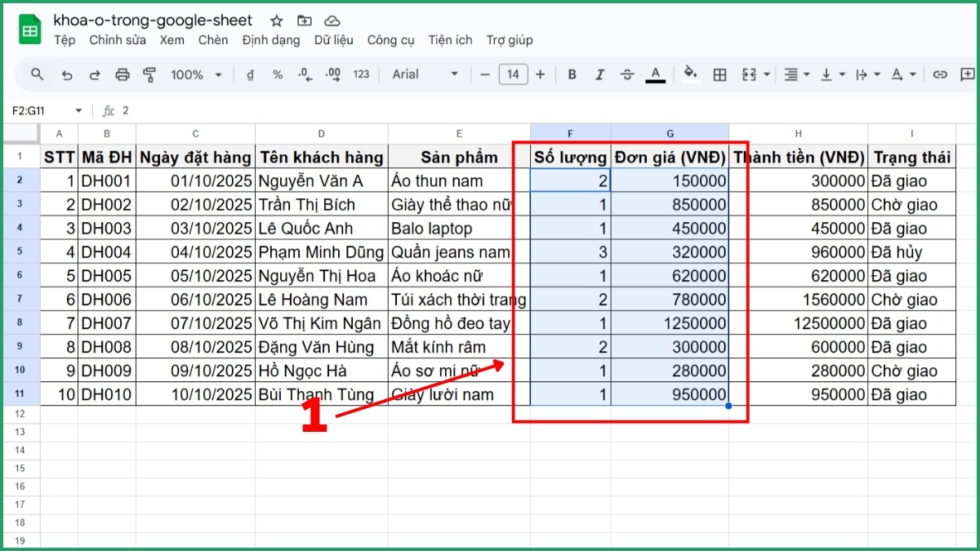Select the Fill color tool
The image size is (980, 551).
pyautogui.click(x=690, y=74)
